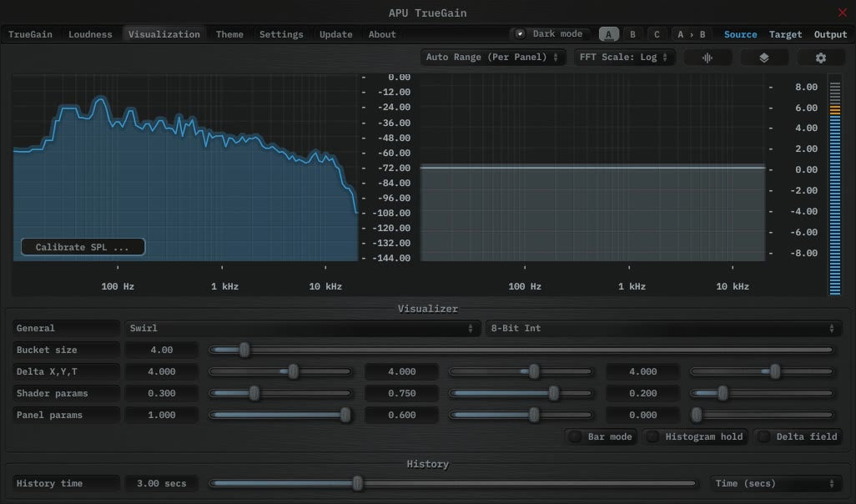Adjust the History time slider
Viewport: 856px width, 504px height.
(452, 483)
